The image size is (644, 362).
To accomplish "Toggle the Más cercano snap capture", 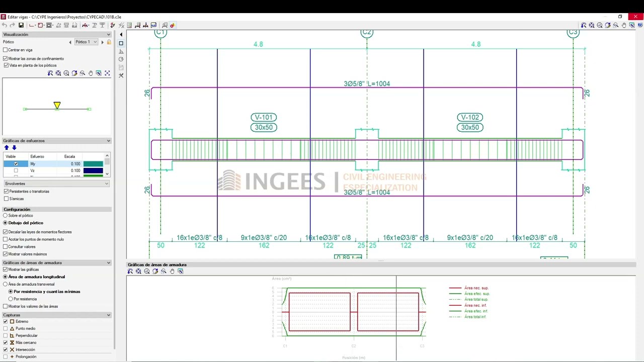I will tap(6, 343).
